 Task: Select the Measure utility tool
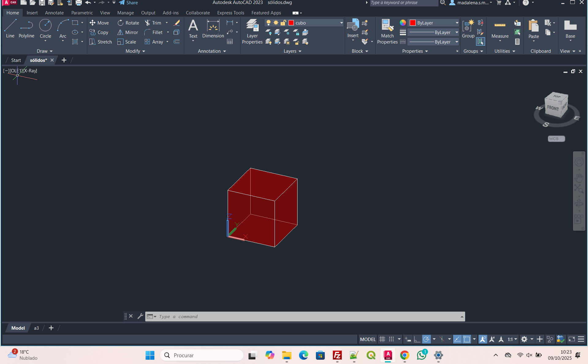click(500, 29)
